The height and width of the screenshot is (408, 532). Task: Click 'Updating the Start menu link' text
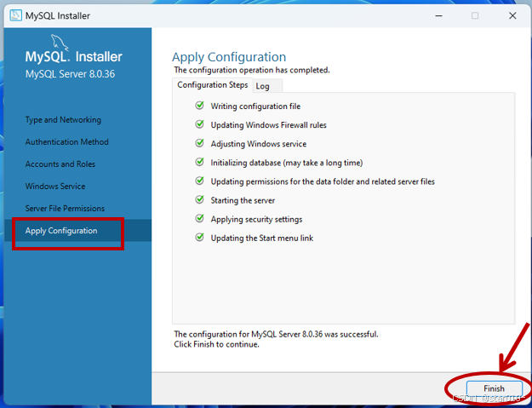click(262, 238)
